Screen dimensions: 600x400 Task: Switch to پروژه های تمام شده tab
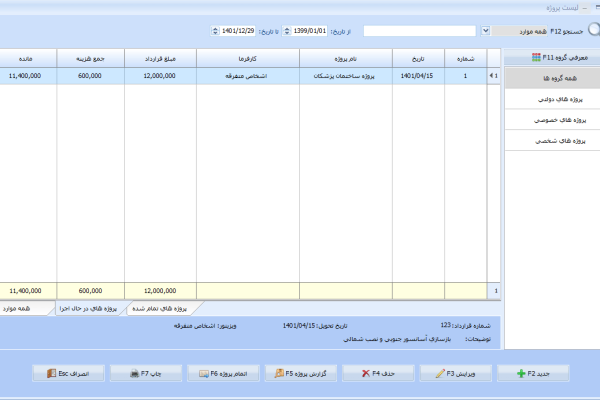[x=160, y=309]
